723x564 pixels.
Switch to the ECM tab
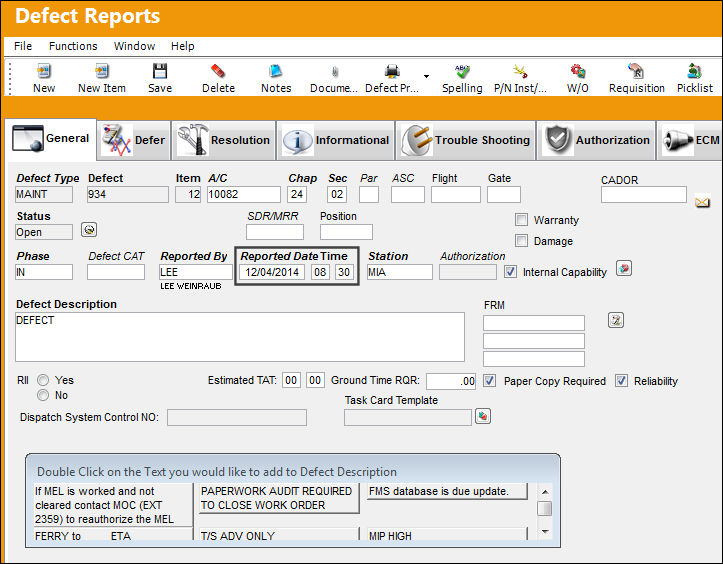click(690, 140)
